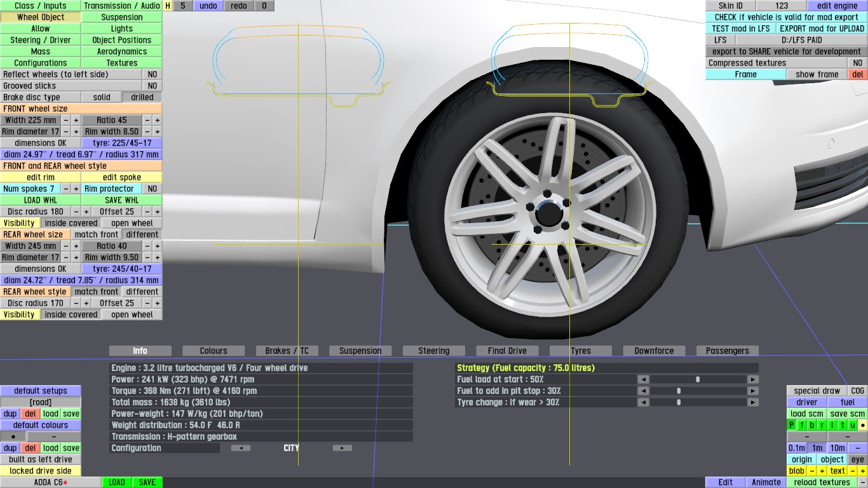Screen dimensions: 868x488
Task: Click the Fuel to add in pit stop slider handle
Action: 679,391
